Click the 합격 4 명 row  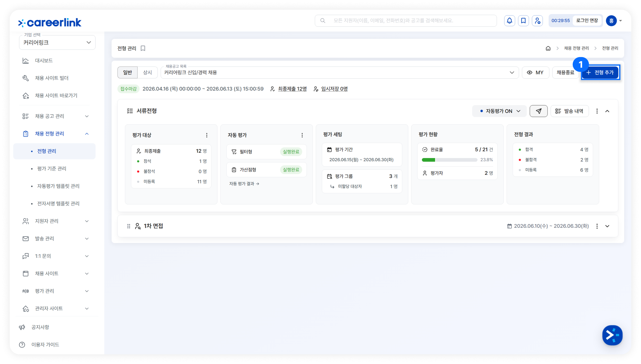[553, 150]
